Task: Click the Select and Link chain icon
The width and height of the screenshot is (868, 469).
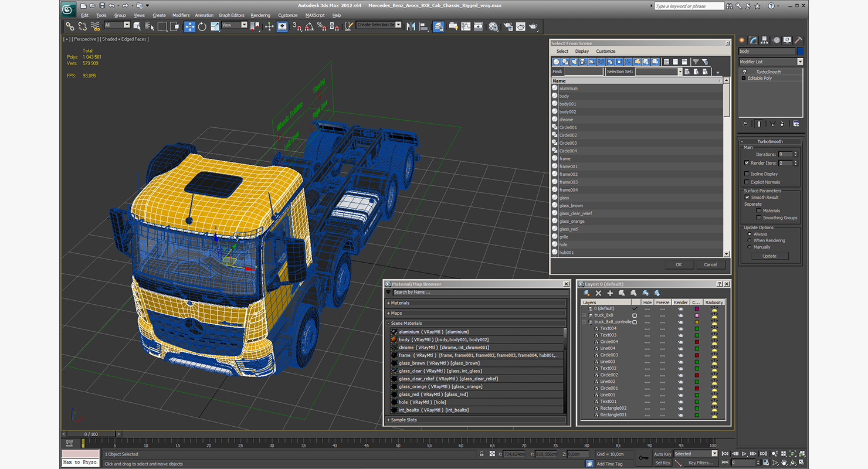Action: click(x=70, y=26)
